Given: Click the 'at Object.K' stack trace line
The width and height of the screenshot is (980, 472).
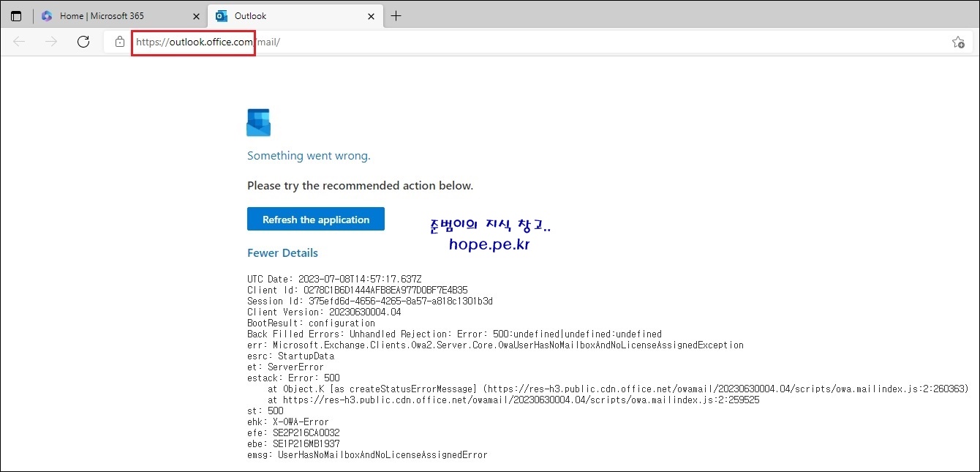Looking at the screenshot, I should tap(618, 389).
